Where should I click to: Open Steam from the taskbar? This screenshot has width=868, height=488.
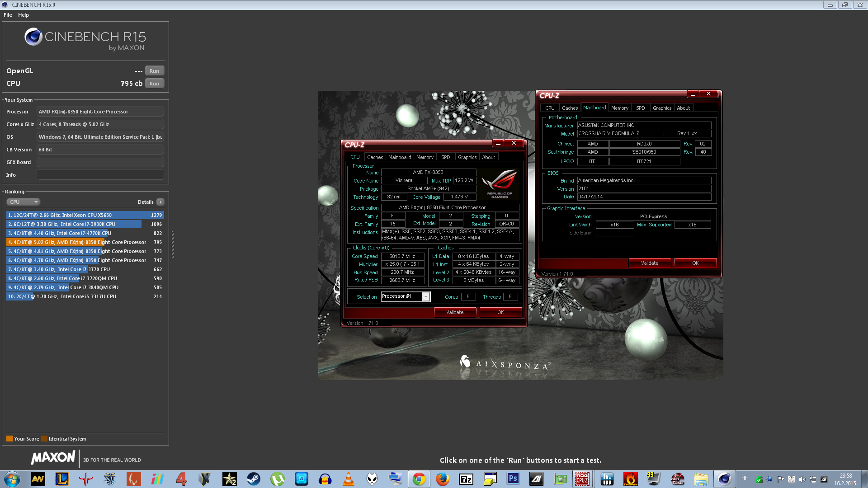coord(253,479)
